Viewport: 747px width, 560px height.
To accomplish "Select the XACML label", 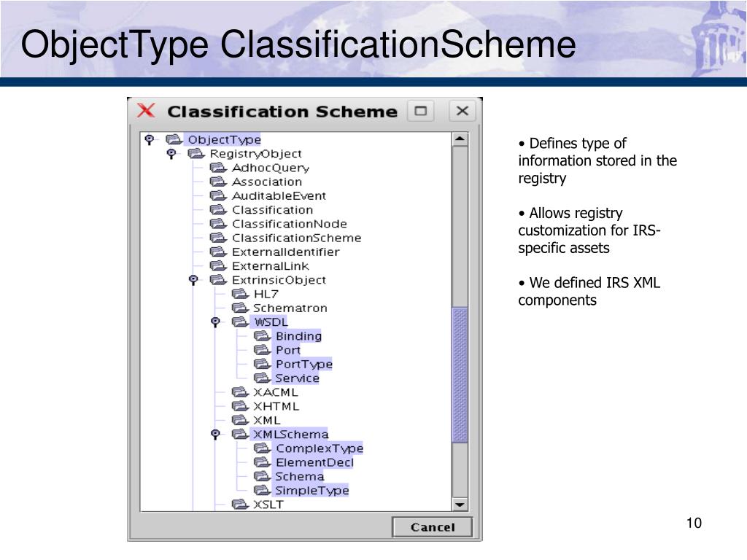I will (275, 392).
